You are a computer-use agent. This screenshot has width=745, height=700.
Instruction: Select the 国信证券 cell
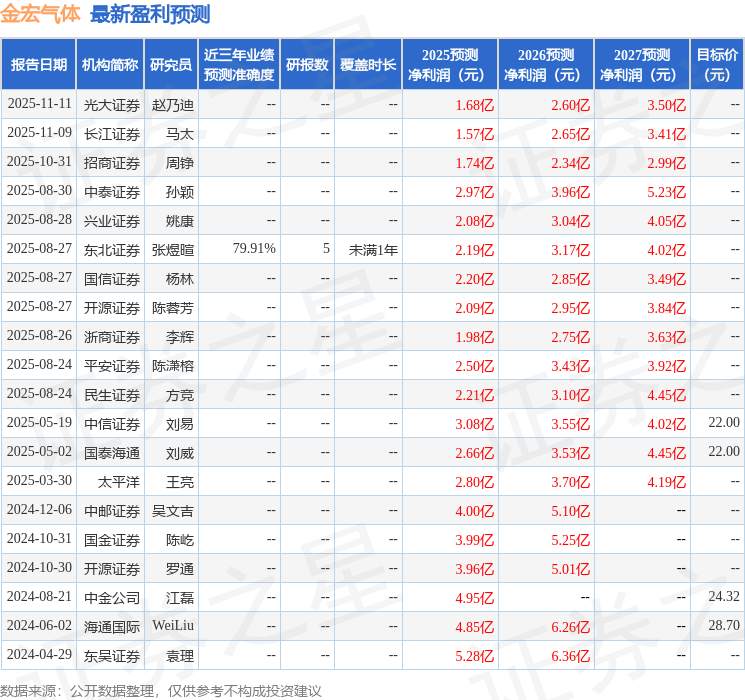(112, 279)
